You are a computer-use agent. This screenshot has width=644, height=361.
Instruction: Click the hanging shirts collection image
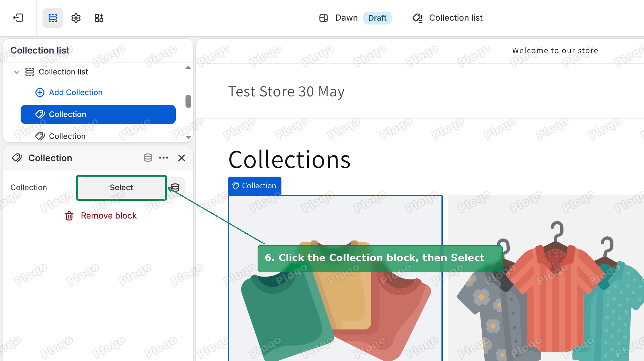click(x=546, y=278)
